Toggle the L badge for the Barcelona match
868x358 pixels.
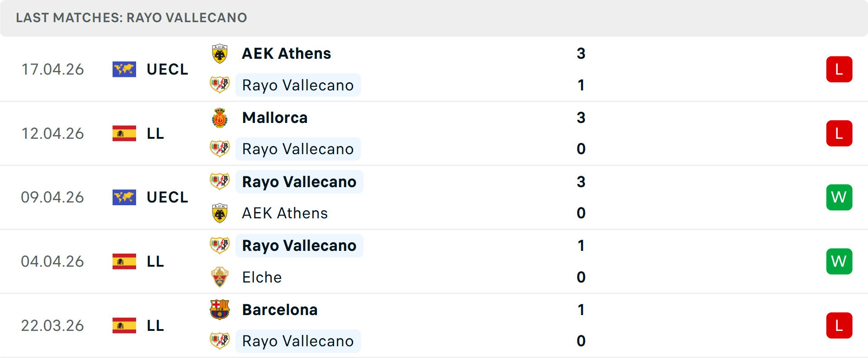click(839, 325)
